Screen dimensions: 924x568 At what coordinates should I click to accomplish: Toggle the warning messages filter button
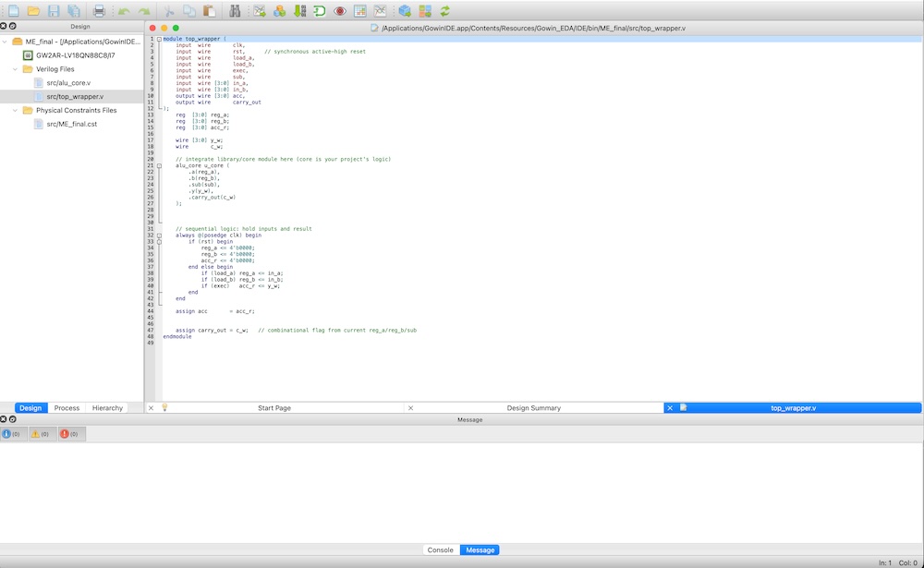click(x=42, y=433)
